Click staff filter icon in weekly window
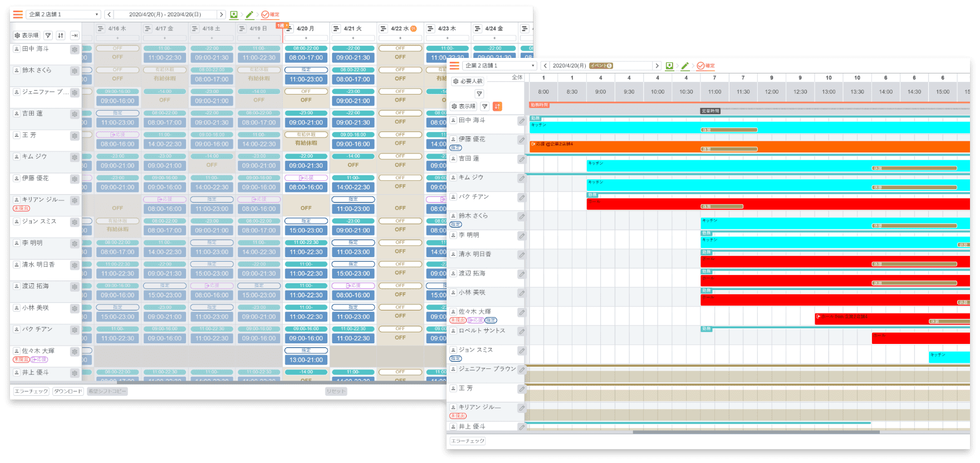980x463 pixels. pyautogui.click(x=48, y=36)
